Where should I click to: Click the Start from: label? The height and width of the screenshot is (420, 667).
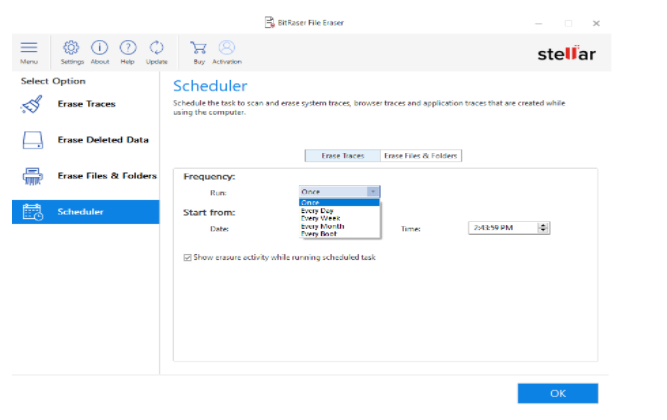[209, 212]
